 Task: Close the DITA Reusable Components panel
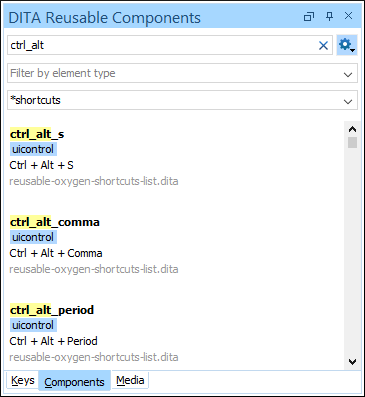point(348,16)
